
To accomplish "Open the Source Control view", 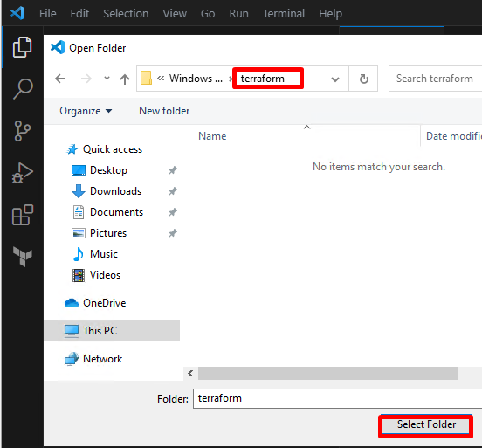I will (x=22, y=131).
